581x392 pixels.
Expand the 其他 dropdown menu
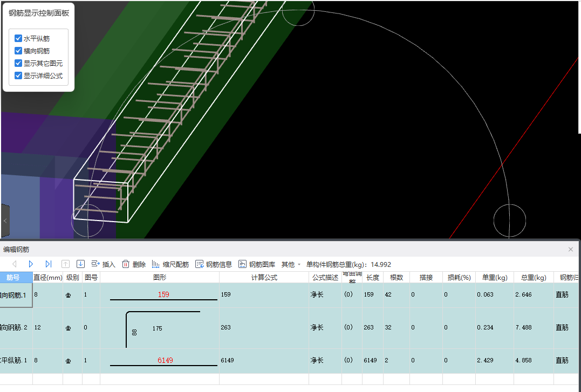(291, 264)
